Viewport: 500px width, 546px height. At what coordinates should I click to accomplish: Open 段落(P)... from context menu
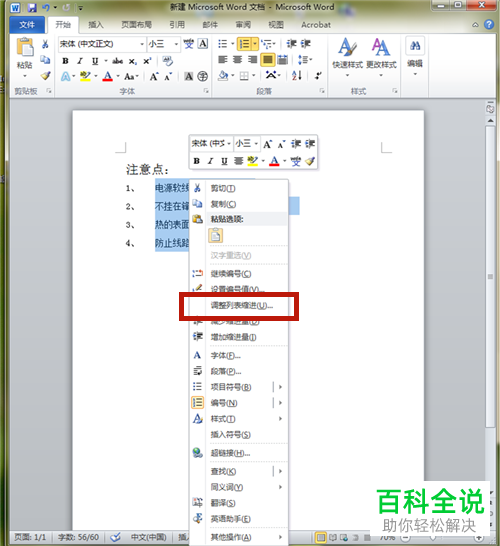click(239, 372)
